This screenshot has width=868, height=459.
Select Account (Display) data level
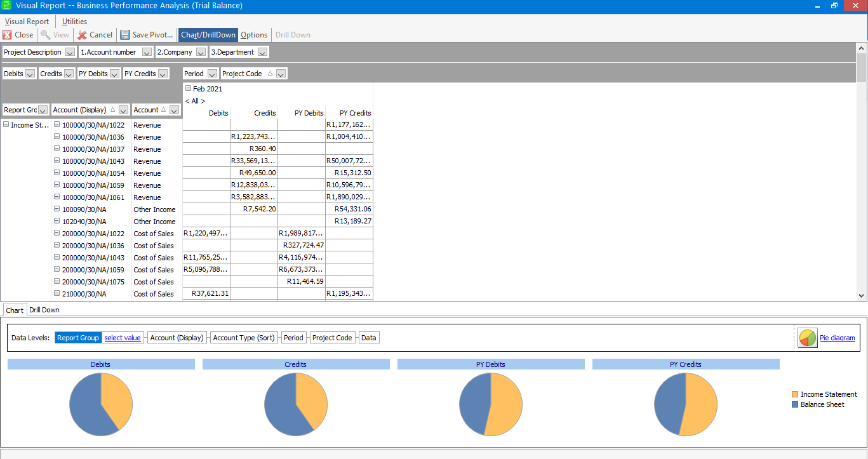click(x=177, y=338)
